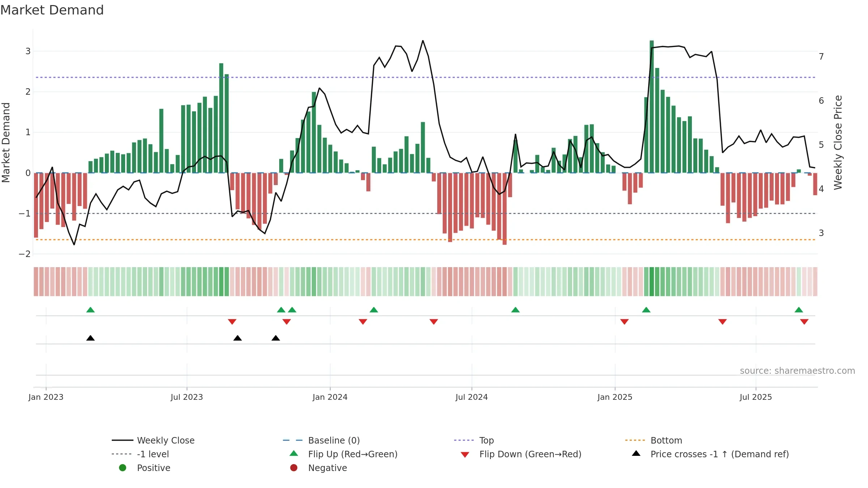
Task: Click the Top legend entry
Action: 474,440
